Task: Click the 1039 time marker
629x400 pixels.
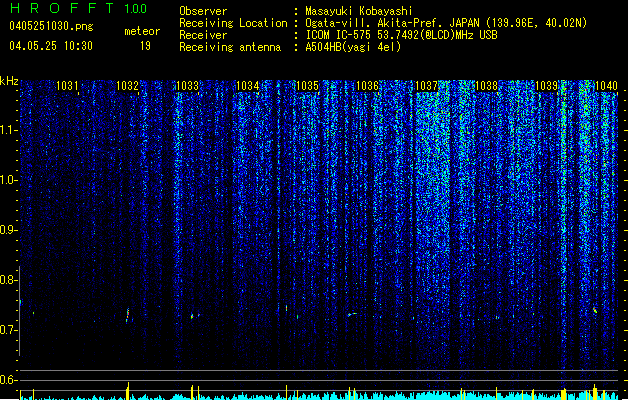Action: point(547,86)
